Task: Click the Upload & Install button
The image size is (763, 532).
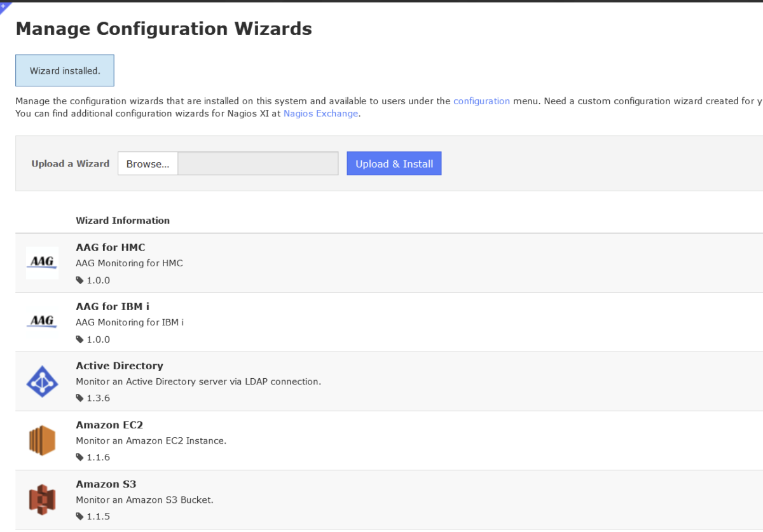Action: [394, 163]
